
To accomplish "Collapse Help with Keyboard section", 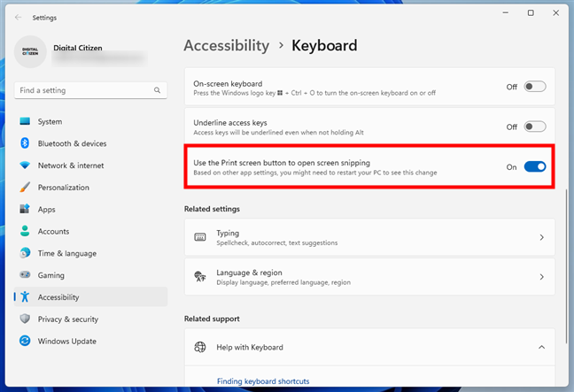I will point(541,348).
